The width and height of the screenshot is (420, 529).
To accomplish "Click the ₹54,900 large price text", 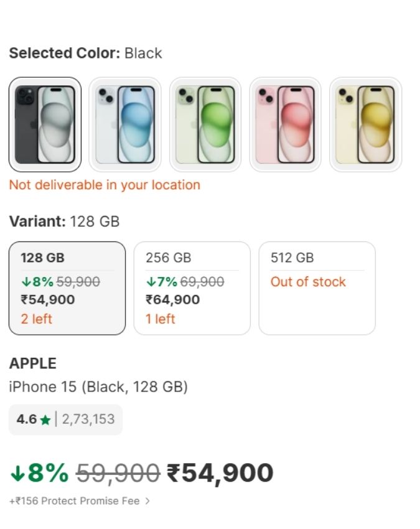I will coord(221,473).
